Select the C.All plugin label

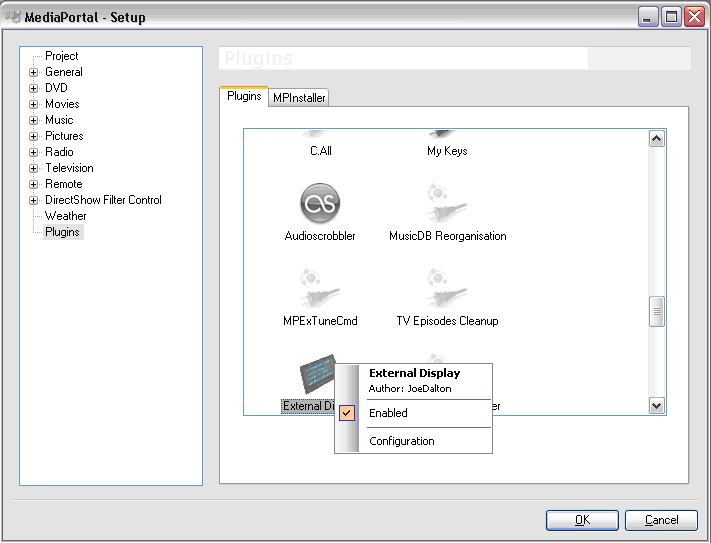tap(320, 151)
